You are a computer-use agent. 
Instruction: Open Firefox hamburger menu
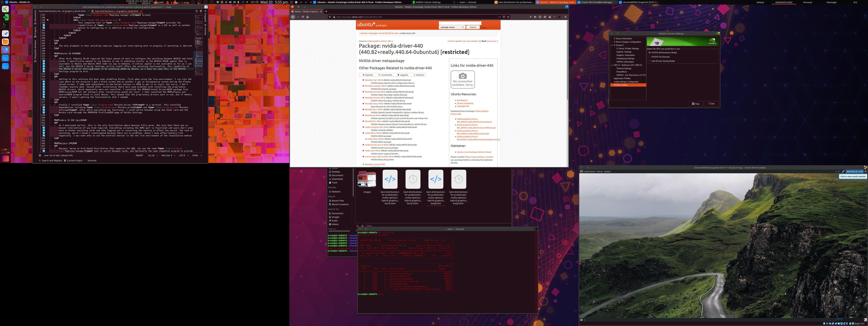(565, 17)
